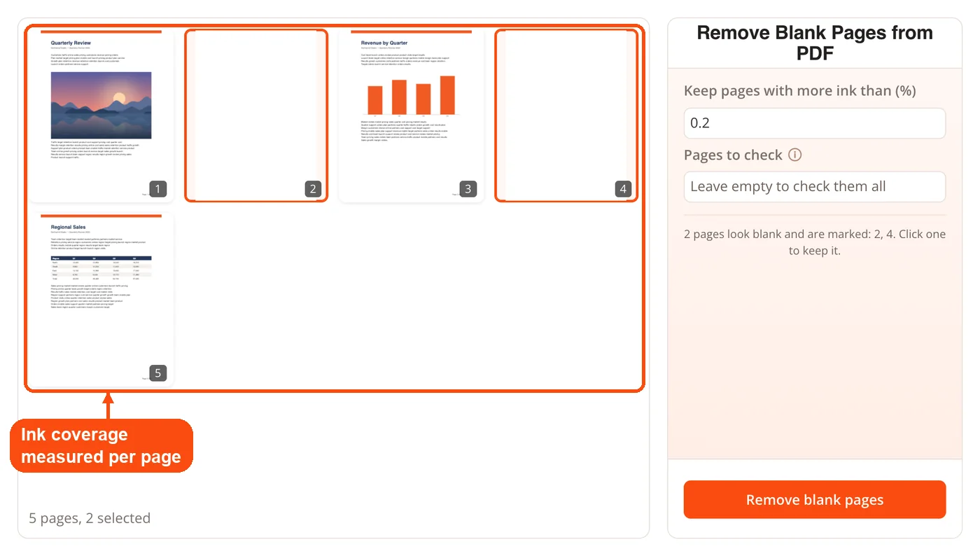The image size is (980, 556).
Task: Click the page number badge 2
Action: (x=313, y=188)
